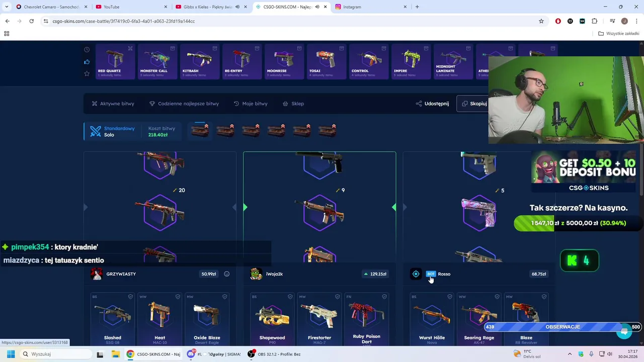This screenshot has width=644, height=362.
Task: Switch to the Instagram browser tab
Action: click(371, 7)
